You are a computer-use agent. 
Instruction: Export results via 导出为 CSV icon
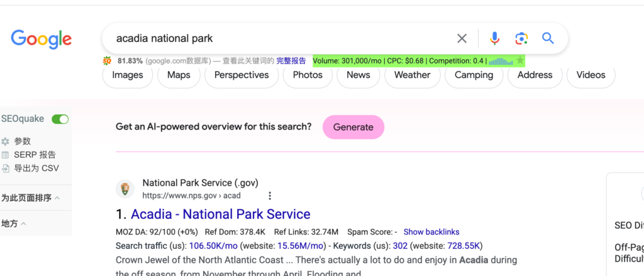point(5,168)
